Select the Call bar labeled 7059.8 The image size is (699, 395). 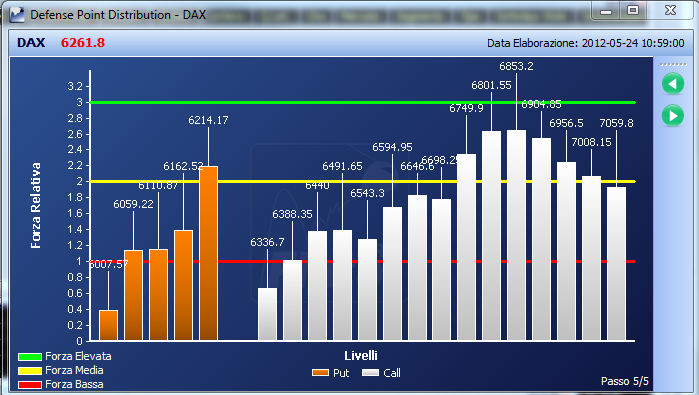point(617,263)
